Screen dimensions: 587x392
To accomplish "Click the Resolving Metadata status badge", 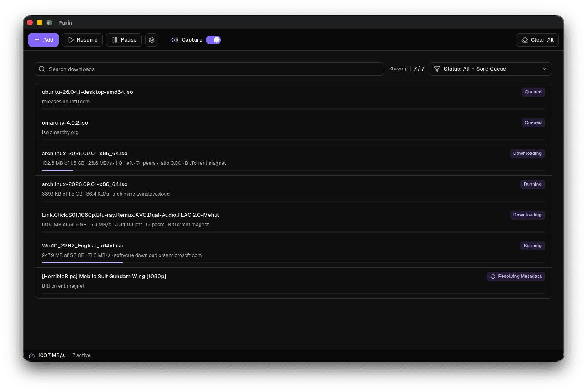I will (x=516, y=277).
